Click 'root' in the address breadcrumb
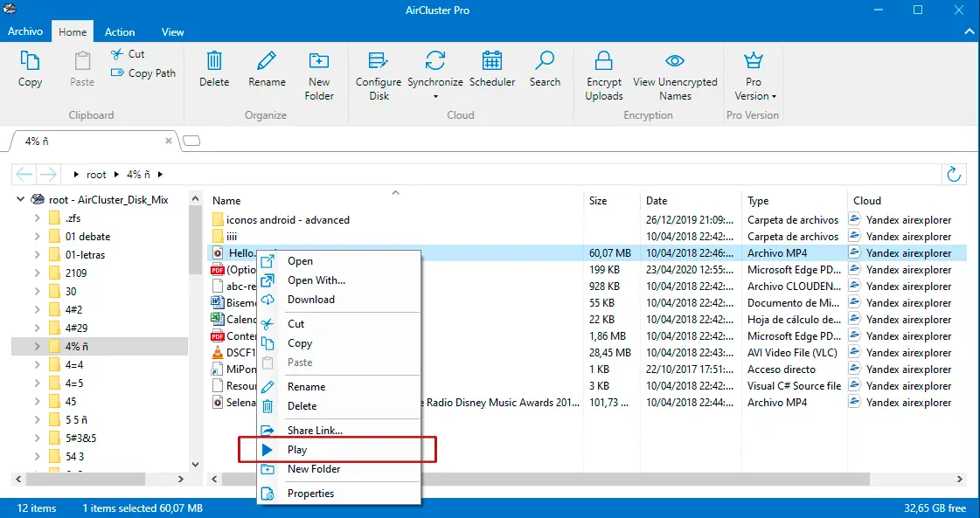This screenshot has width=980, height=518. pos(96,175)
